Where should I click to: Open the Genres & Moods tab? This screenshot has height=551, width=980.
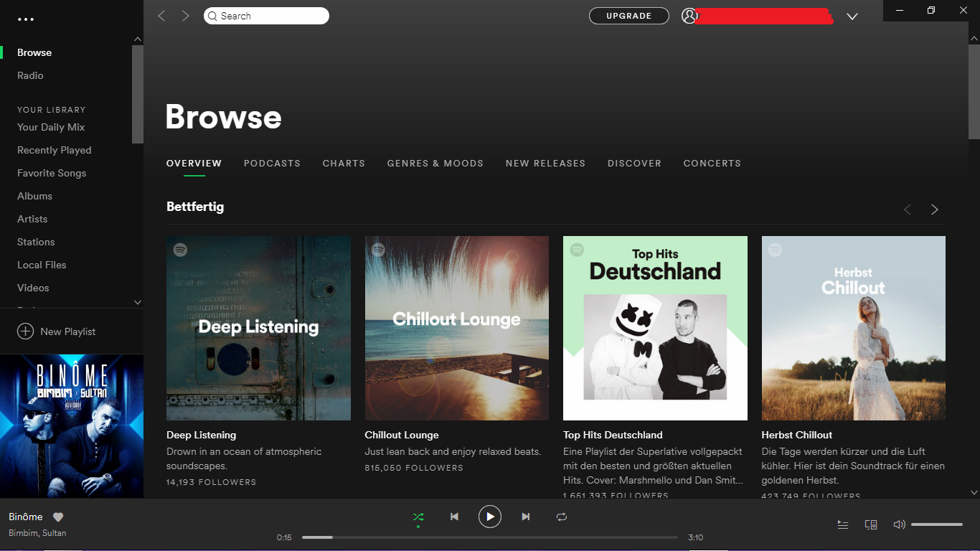(x=435, y=164)
